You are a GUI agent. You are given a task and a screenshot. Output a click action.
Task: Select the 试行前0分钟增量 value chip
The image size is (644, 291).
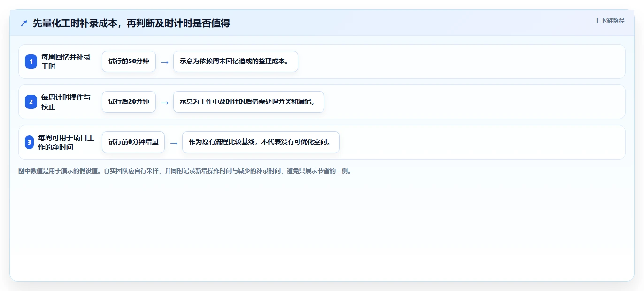pyautogui.click(x=133, y=142)
